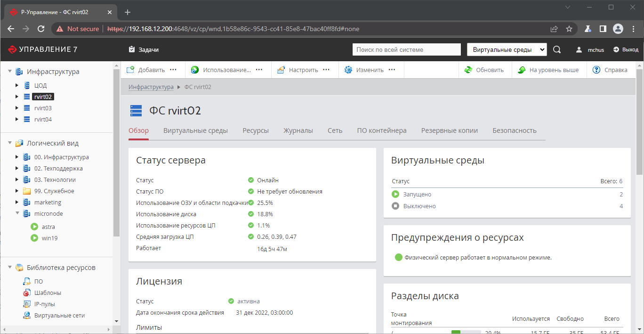Select win19 in the micronode tree
This screenshot has width=644, height=334.
coord(49,238)
